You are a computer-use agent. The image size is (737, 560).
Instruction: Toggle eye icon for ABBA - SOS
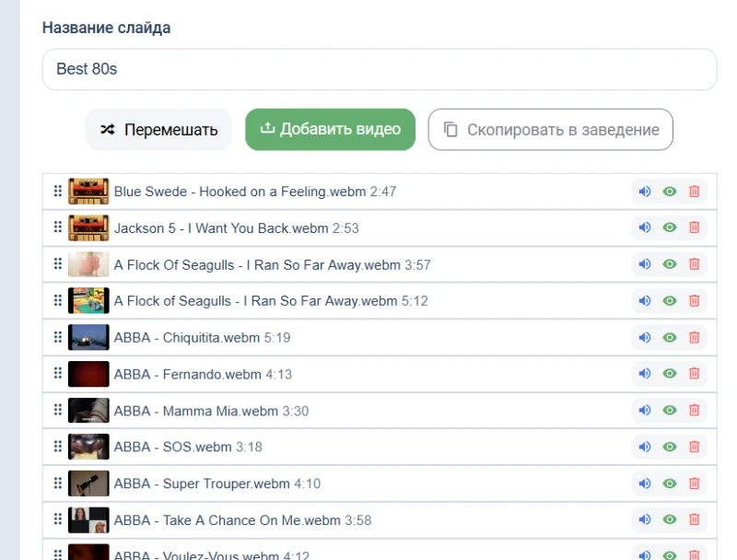670,447
